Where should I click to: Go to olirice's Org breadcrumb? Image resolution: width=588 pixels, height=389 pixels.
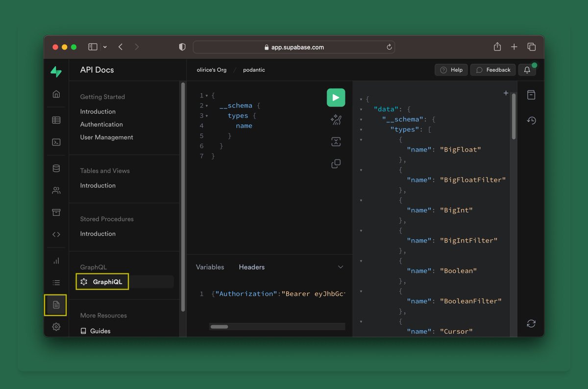[x=212, y=70]
